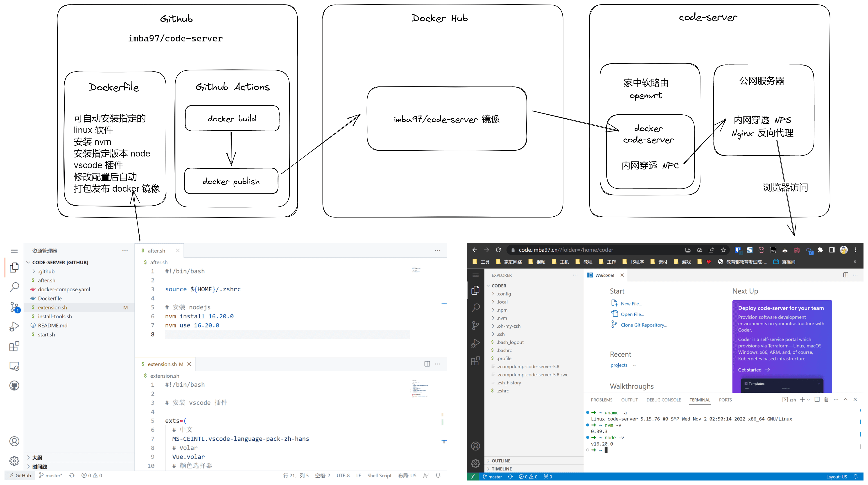The image size is (868, 485).
Task: Open the dark sidebar hamburger menu
Action: click(x=475, y=275)
